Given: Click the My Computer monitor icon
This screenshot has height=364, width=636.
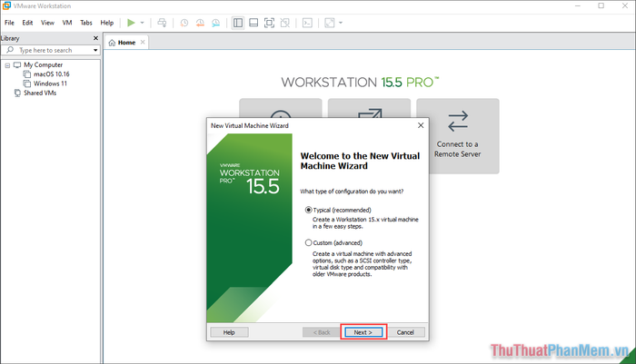Looking at the screenshot, I should 17,64.
